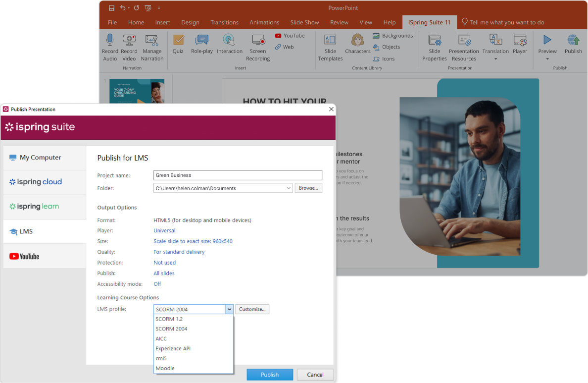Open the Animations ribbon tab

264,22
